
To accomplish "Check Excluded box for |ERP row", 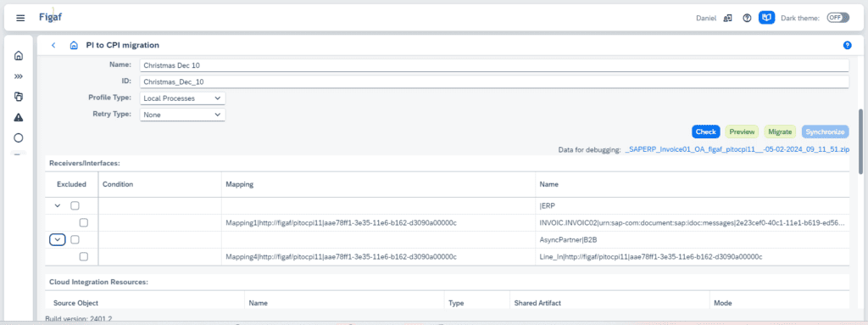I will pos(75,205).
